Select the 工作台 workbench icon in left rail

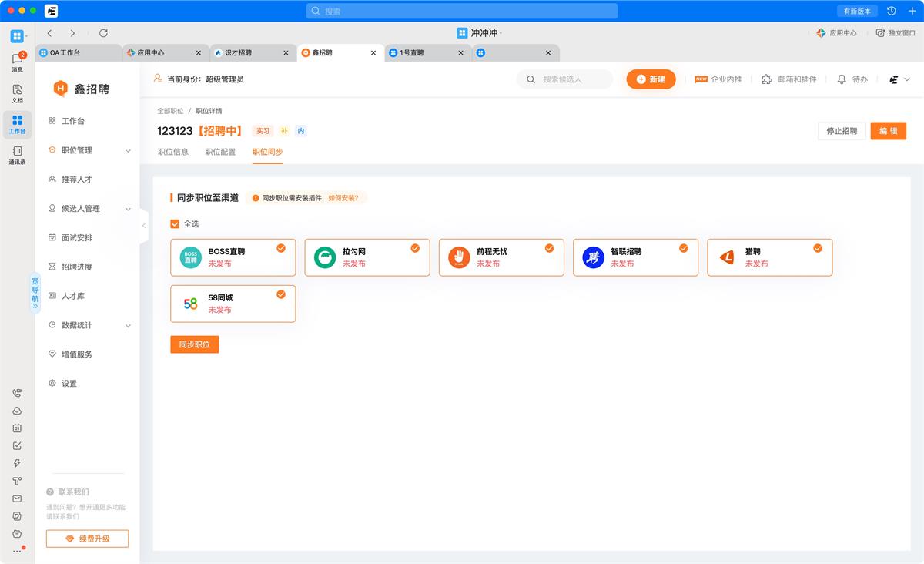[x=17, y=124]
